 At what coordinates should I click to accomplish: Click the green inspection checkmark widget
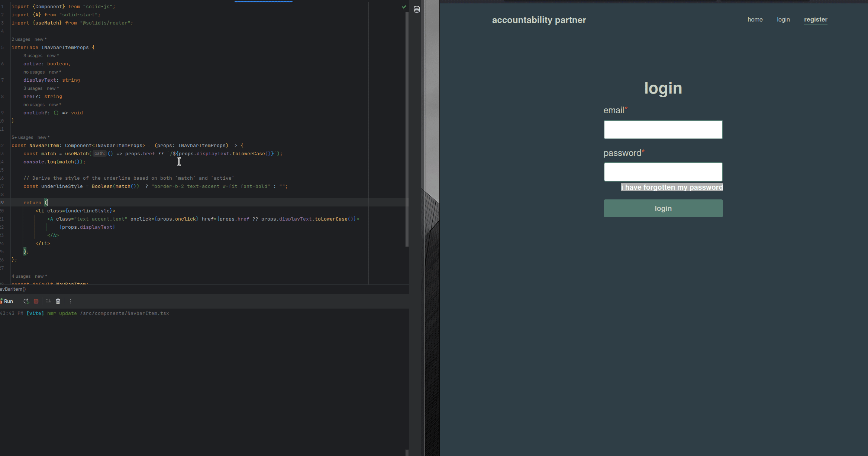click(x=404, y=7)
